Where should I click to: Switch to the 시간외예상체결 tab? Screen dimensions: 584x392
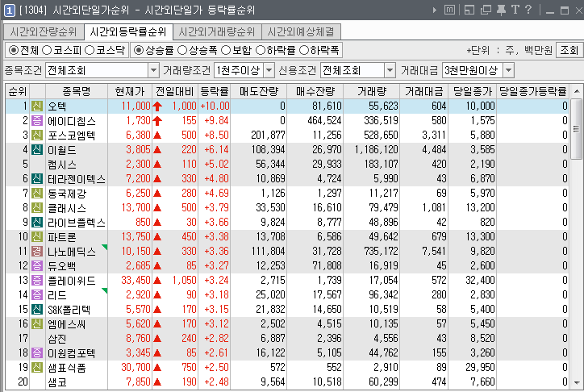pyautogui.click(x=301, y=32)
